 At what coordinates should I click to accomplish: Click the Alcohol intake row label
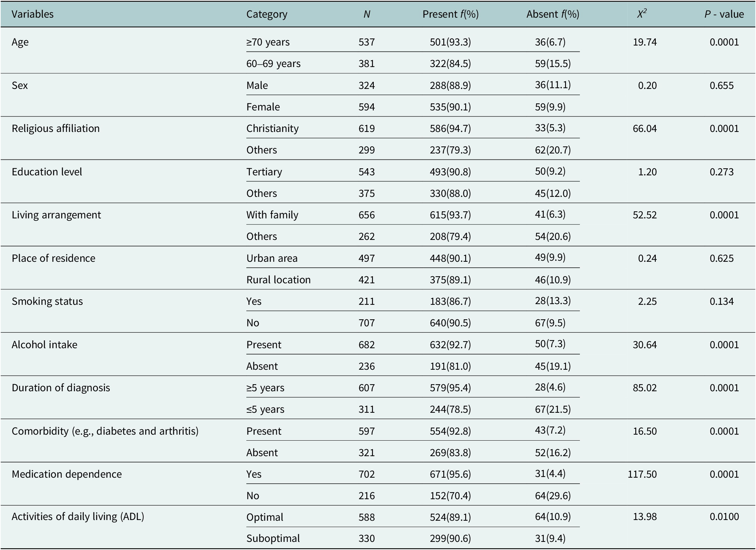point(44,345)
